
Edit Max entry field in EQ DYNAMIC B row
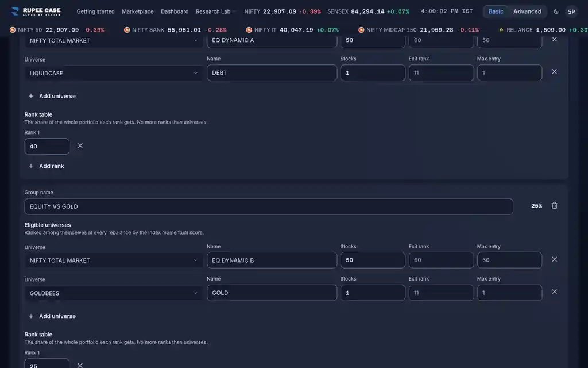click(x=510, y=260)
